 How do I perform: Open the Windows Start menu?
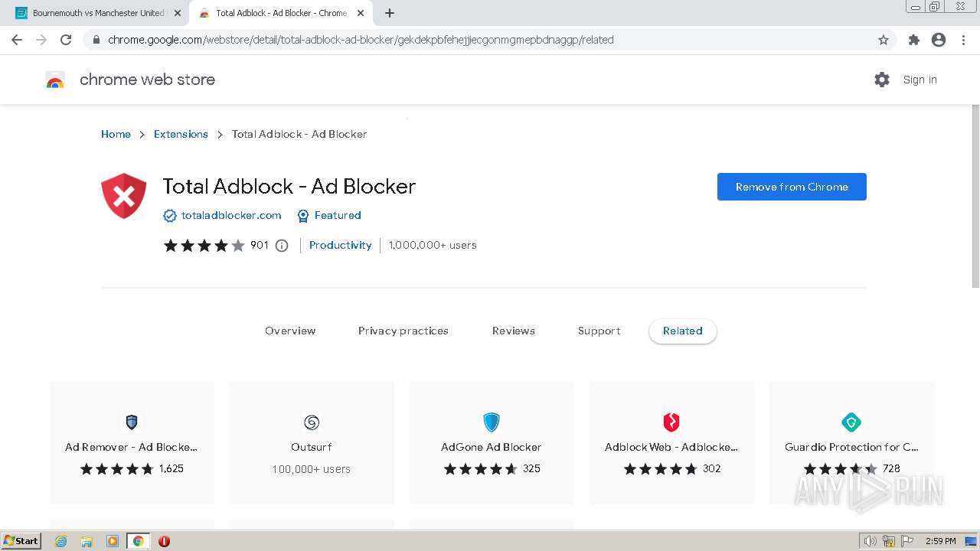(x=21, y=541)
